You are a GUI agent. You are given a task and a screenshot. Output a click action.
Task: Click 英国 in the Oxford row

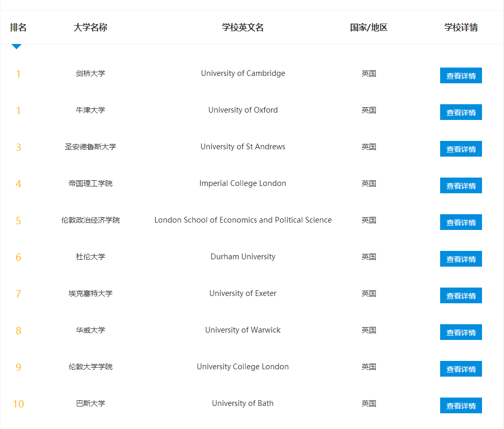point(368,111)
